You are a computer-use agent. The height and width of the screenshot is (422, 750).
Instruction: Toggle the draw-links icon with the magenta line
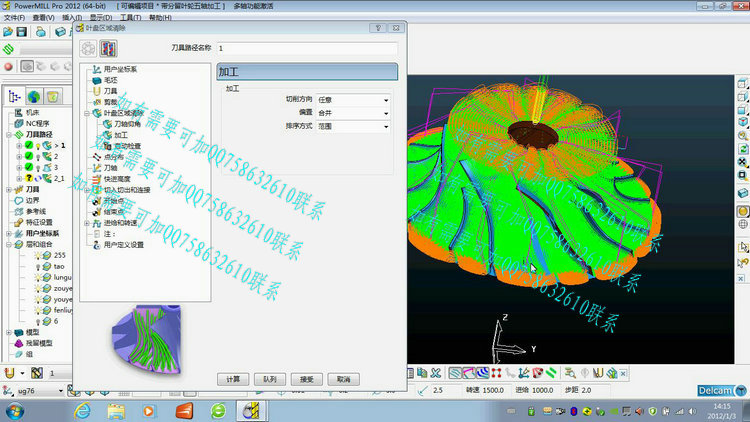coord(469,373)
